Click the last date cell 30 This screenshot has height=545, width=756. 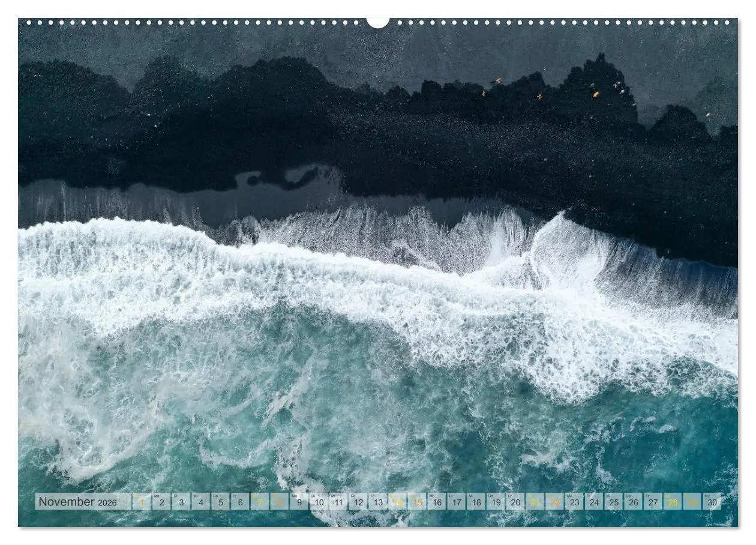point(712,502)
